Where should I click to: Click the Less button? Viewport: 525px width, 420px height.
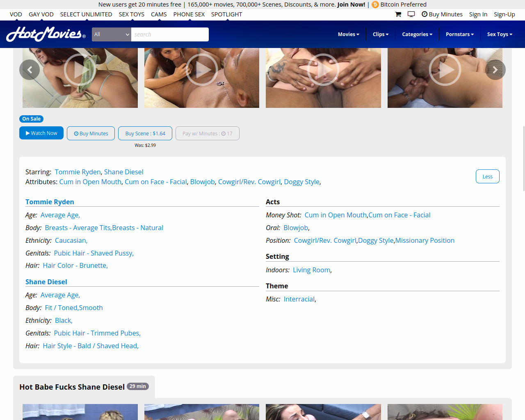[488, 176]
